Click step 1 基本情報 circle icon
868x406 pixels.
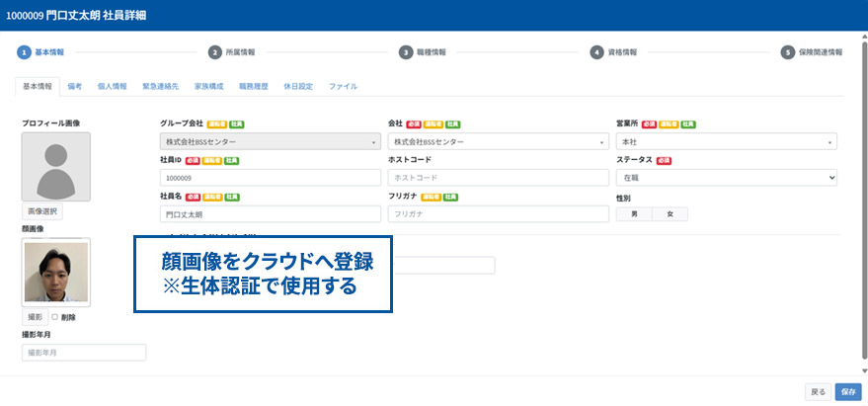(x=24, y=52)
